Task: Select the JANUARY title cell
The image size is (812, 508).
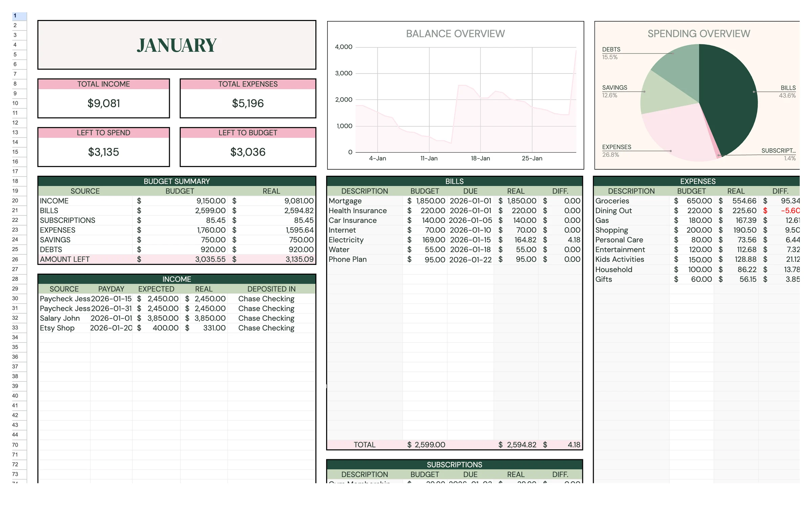Action: tap(177, 45)
